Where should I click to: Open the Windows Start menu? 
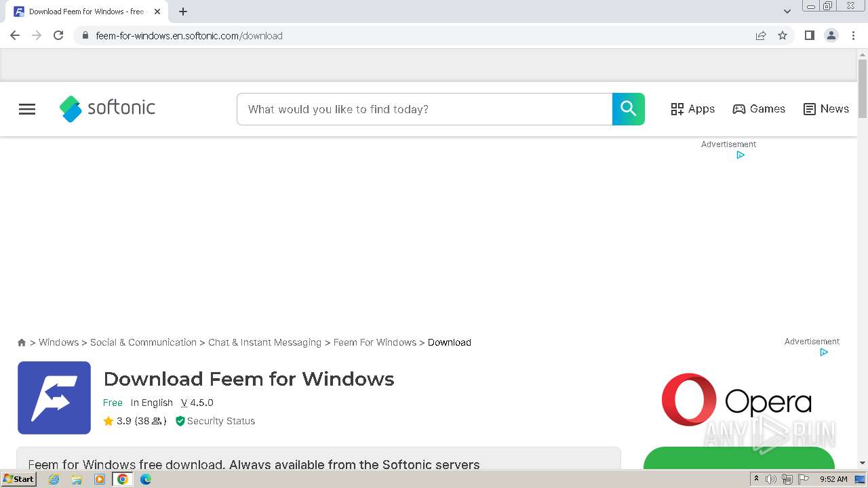coord(18,479)
